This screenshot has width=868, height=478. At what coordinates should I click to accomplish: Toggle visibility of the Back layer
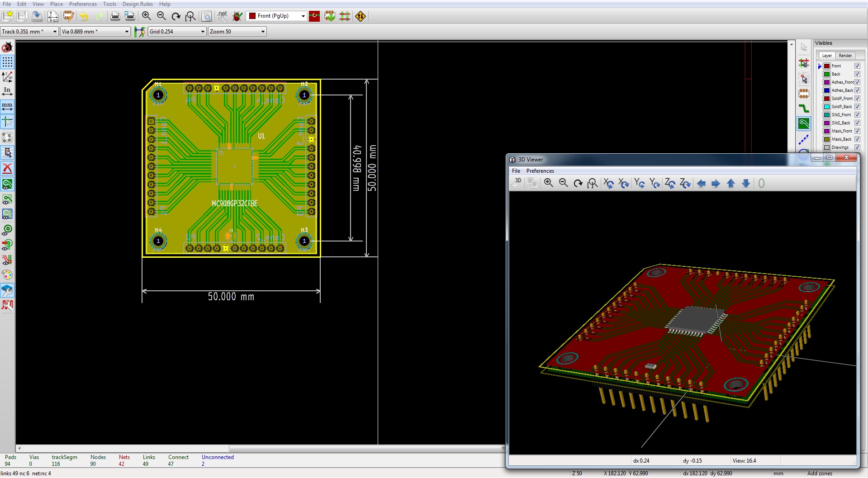point(857,74)
